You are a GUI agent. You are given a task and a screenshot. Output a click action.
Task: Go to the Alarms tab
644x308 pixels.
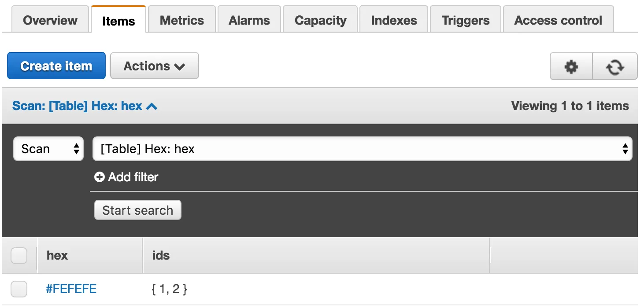click(x=249, y=20)
